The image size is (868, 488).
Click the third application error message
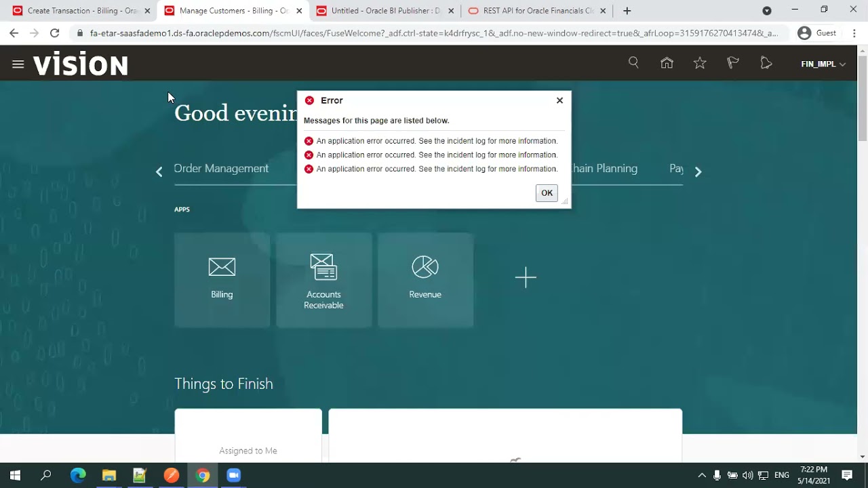(x=437, y=169)
